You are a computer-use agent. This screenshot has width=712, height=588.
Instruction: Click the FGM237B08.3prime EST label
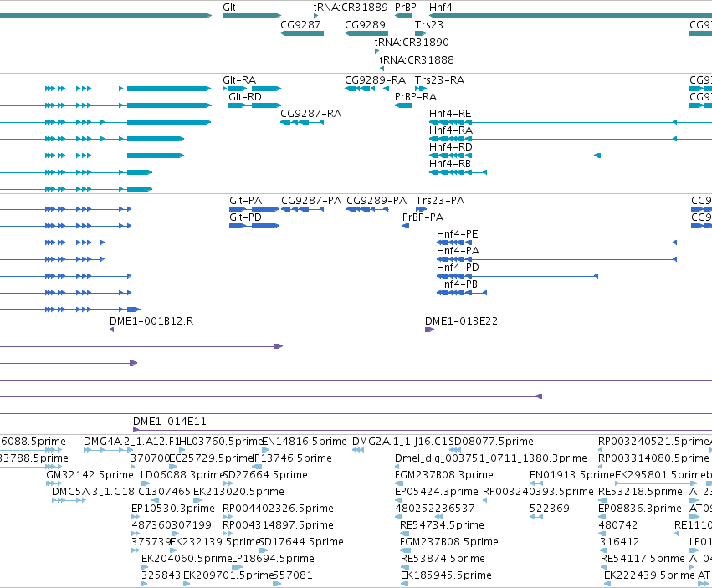[x=444, y=475]
